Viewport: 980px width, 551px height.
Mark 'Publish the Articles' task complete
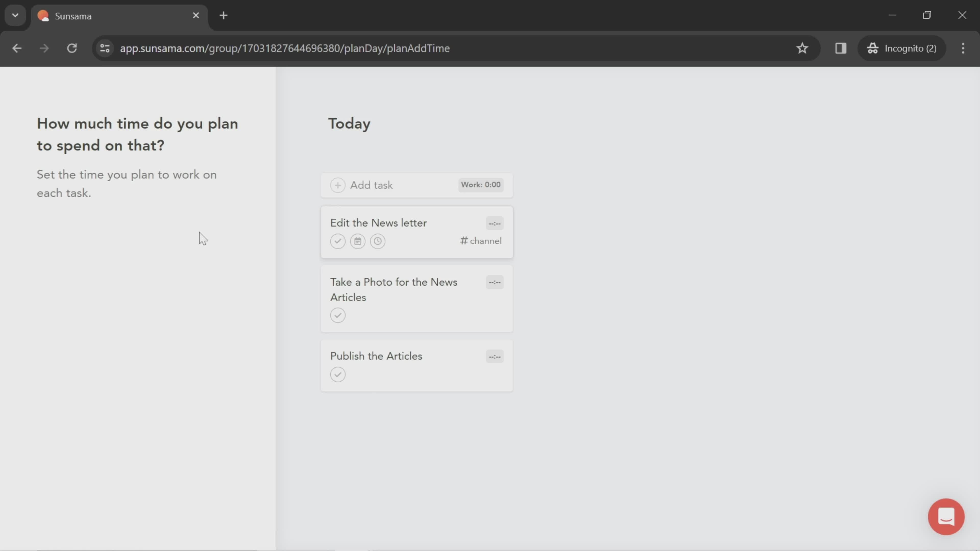pyautogui.click(x=337, y=374)
